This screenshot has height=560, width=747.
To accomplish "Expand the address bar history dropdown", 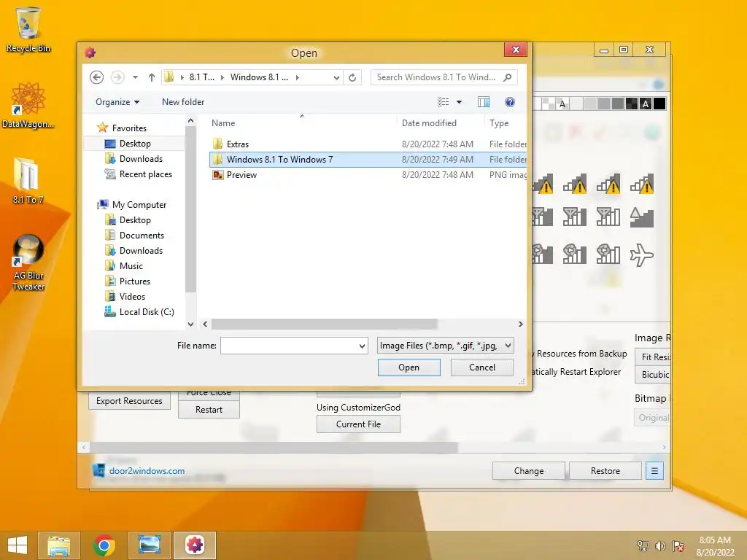I will click(336, 77).
